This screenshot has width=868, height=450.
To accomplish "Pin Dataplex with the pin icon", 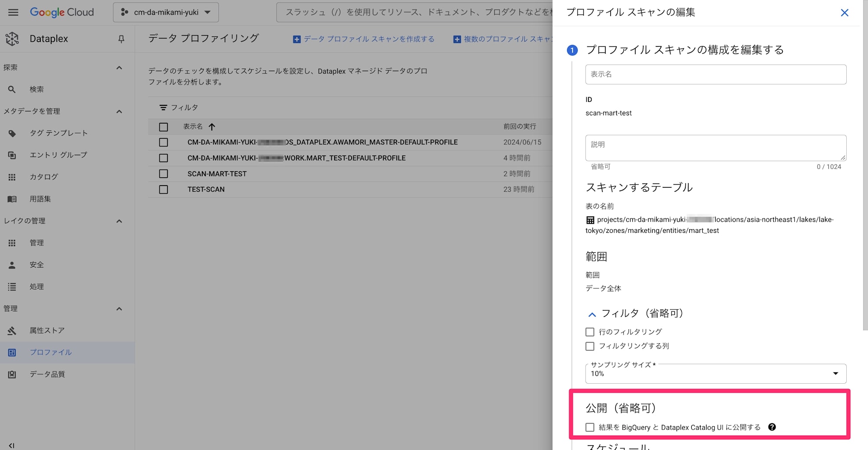I will [x=121, y=39].
